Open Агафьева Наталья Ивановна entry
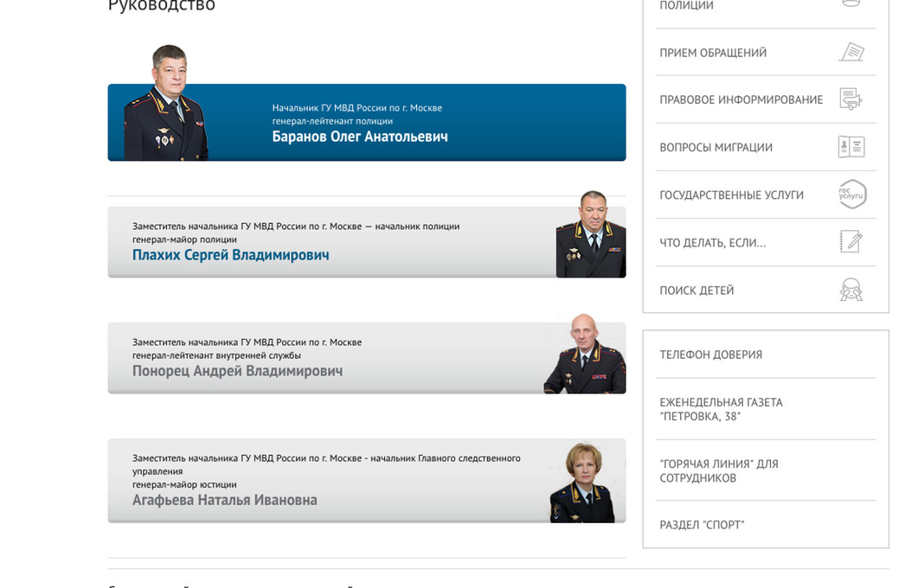Image resolution: width=905 pixels, height=588 pixels. pyautogui.click(x=367, y=481)
